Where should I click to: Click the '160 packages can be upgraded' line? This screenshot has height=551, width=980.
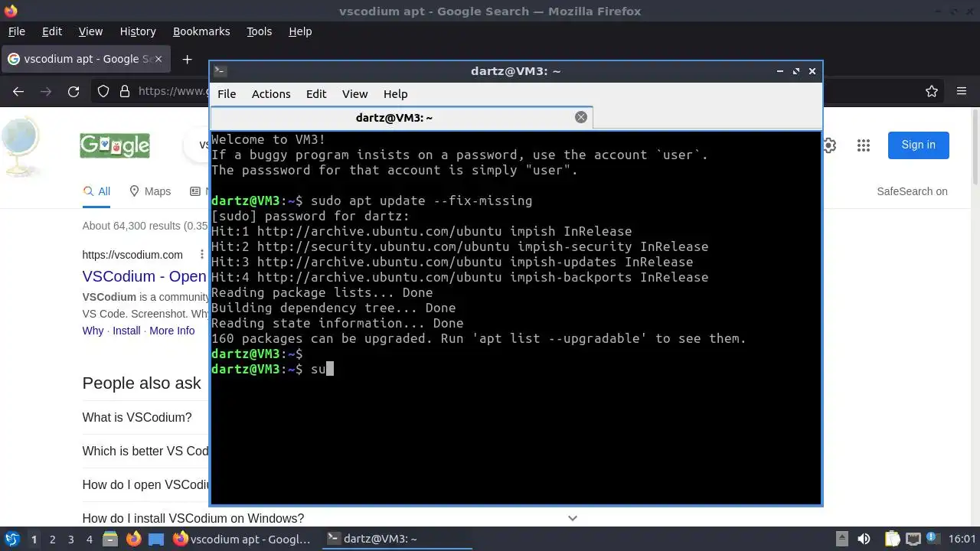point(479,338)
